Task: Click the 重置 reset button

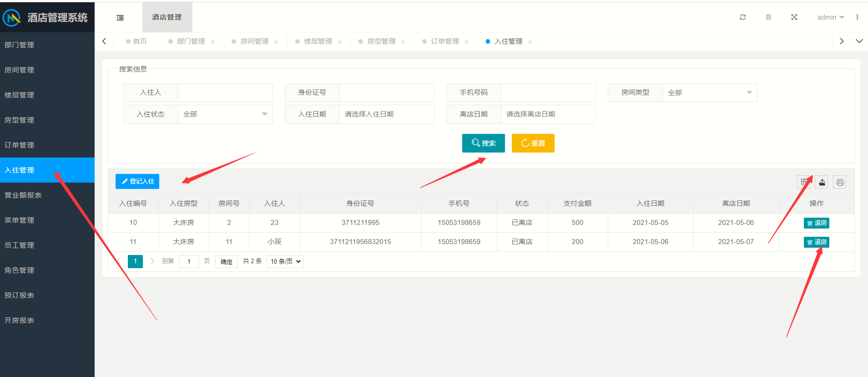Action: [533, 143]
